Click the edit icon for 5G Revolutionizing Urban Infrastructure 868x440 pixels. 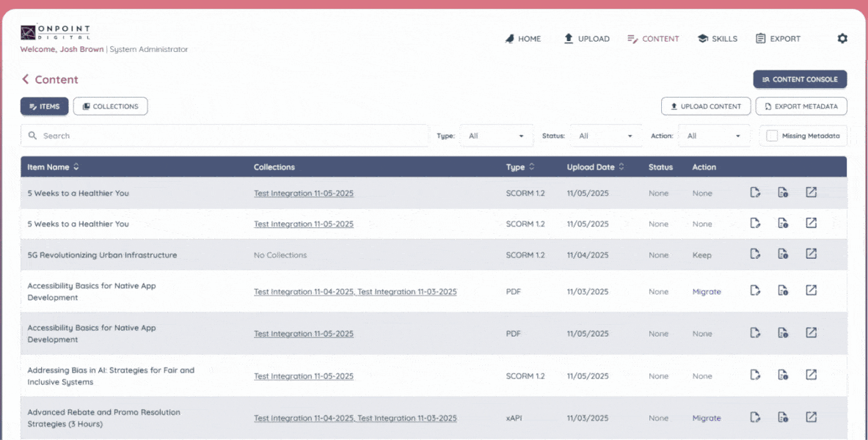[x=755, y=254]
